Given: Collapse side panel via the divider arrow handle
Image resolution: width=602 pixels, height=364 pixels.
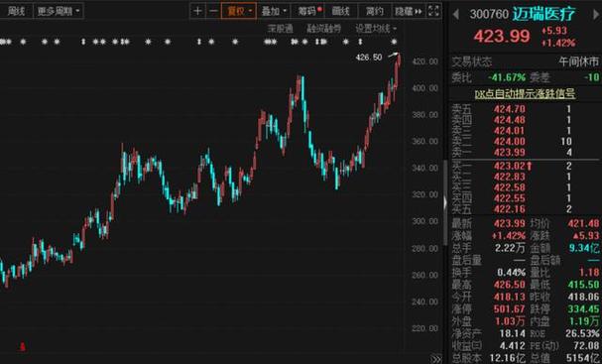Looking at the screenshot, I should point(445,202).
